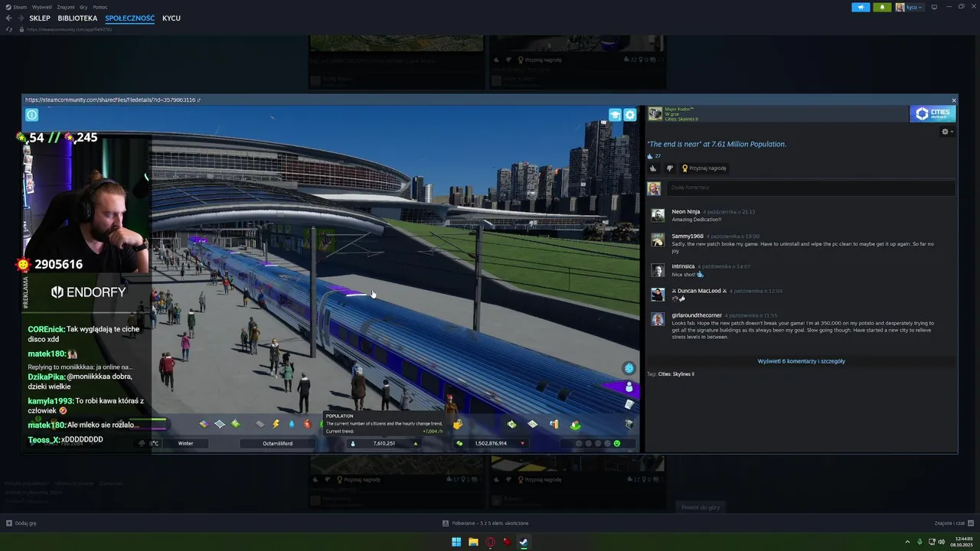980x551 pixels.
Task: Open Duncan MacLeod's profile name
Action: [699, 291]
